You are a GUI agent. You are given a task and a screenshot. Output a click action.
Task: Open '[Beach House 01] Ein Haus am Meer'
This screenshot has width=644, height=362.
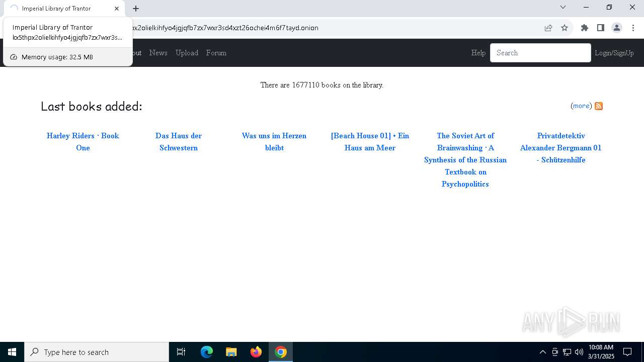[x=370, y=142]
